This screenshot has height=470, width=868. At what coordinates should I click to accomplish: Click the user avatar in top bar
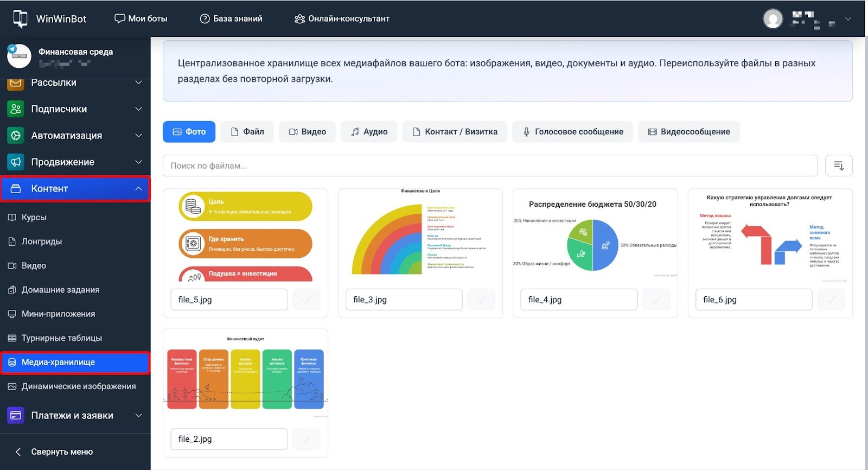[773, 18]
